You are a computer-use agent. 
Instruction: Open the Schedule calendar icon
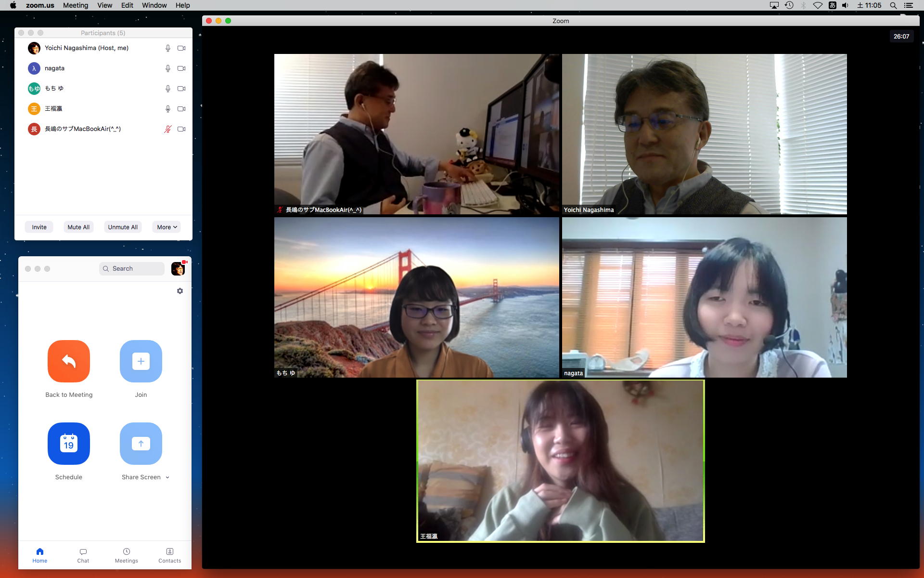tap(69, 444)
